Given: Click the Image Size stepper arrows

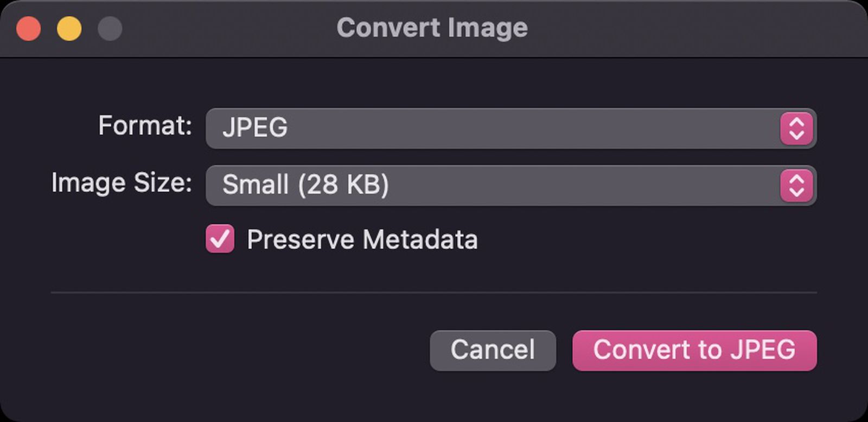Looking at the screenshot, I should (x=796, y=185).
